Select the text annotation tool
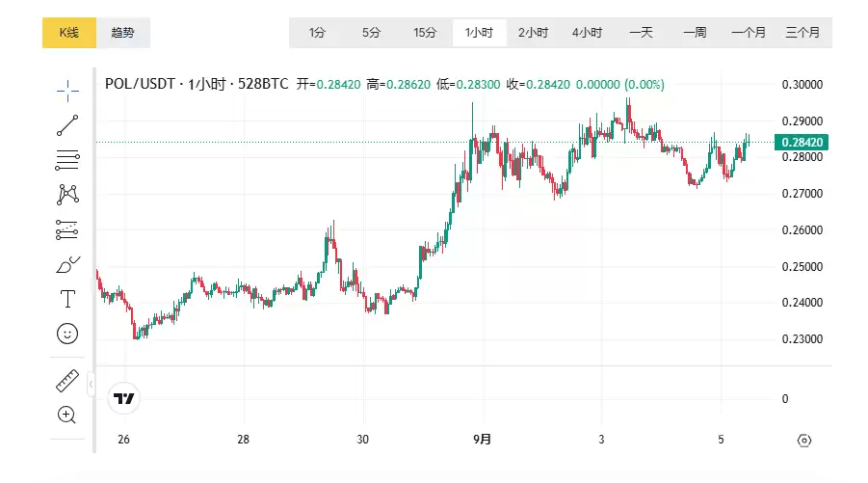The image size is (868, 483). [x=67, y=299]
